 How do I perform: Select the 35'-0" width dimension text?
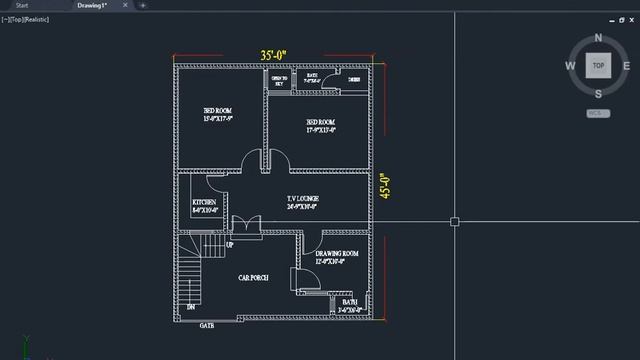[273, 55]
